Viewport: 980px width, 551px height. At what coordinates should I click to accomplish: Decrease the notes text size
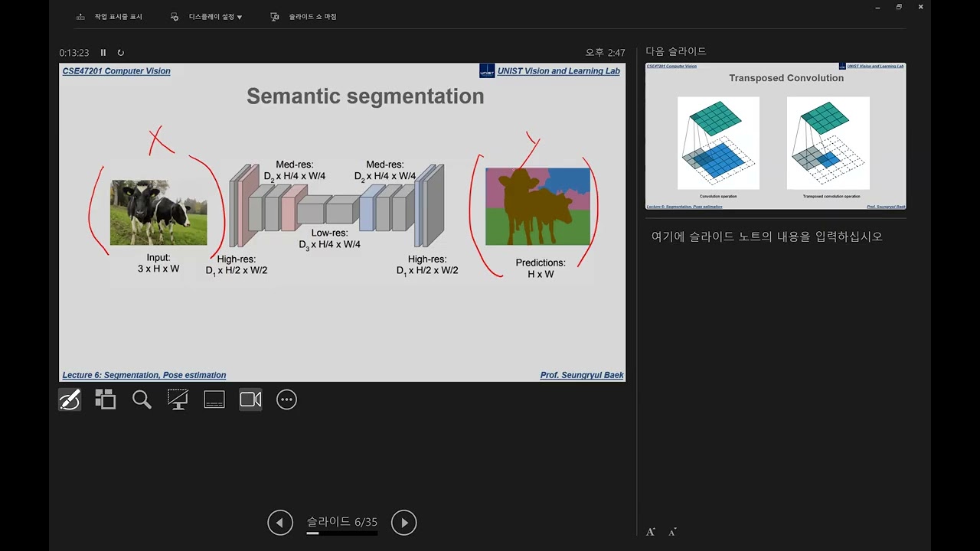672,532
